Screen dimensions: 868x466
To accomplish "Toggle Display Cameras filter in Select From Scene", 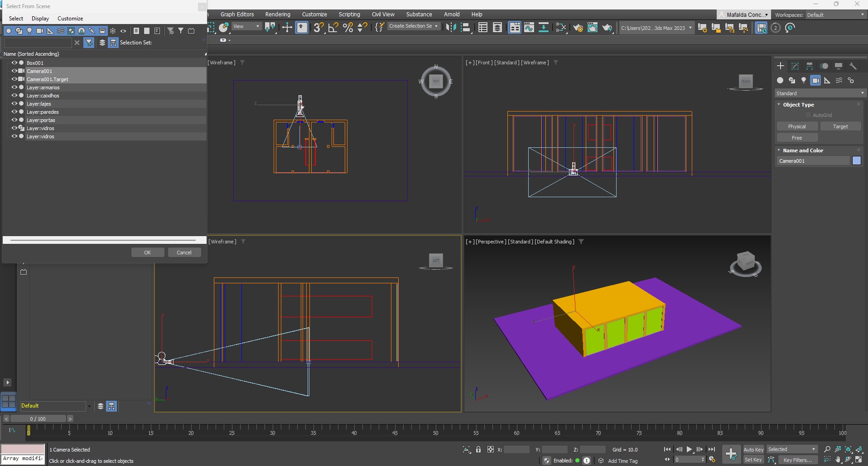I will [x=39, y=31].
